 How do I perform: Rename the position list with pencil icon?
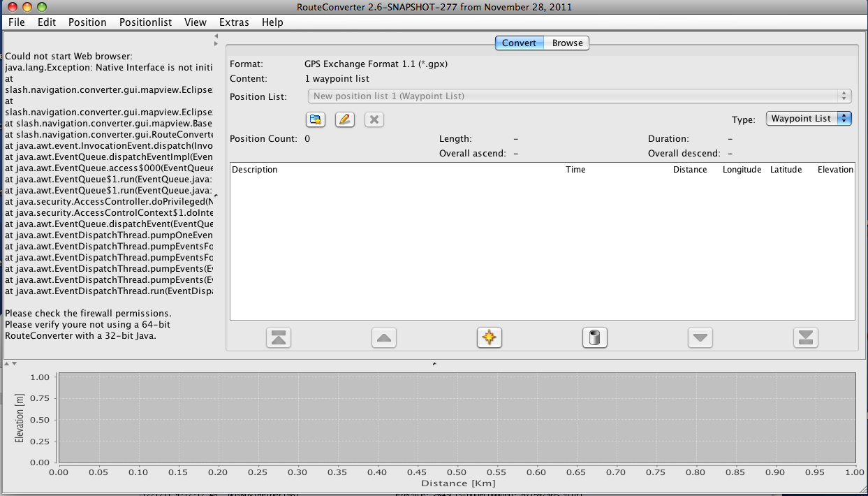[x=344, y=119]
